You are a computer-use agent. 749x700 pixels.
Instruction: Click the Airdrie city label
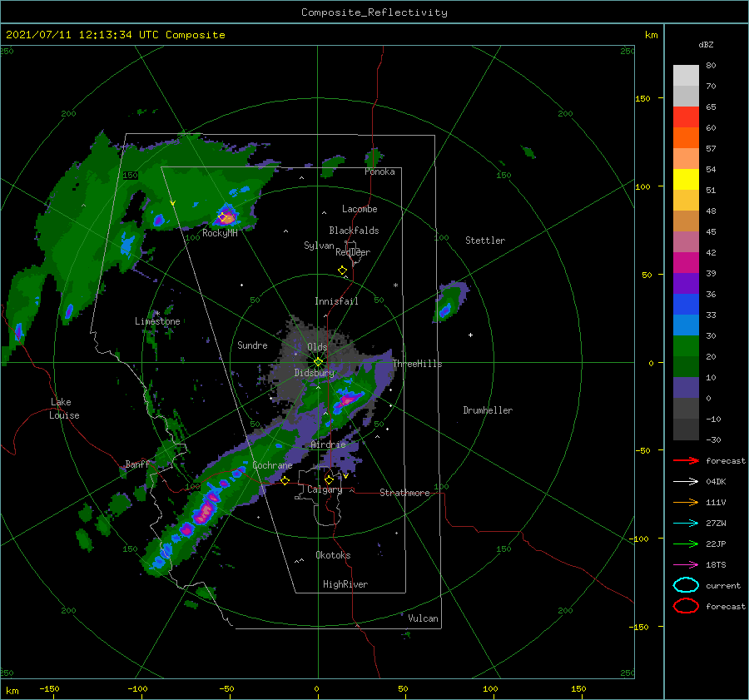pos(328,444)
